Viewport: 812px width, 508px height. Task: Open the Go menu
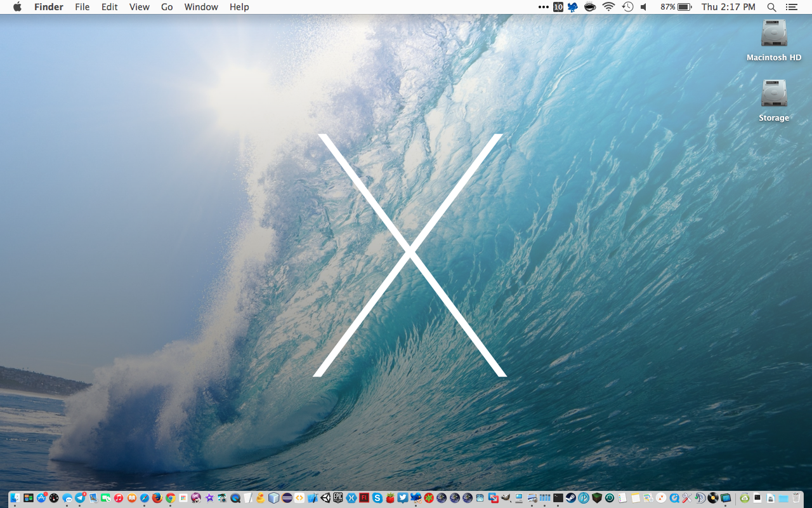point(167,7)
